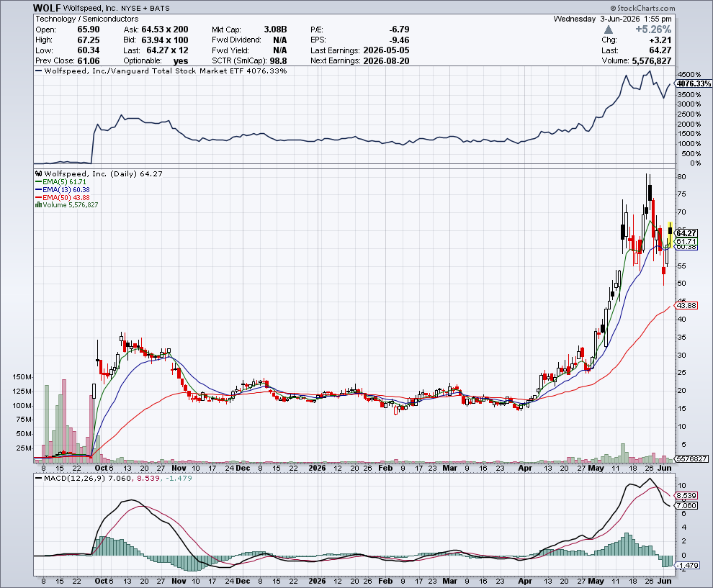Click the Chg value +3.21
713x588 pixels.
pos(660,40)
